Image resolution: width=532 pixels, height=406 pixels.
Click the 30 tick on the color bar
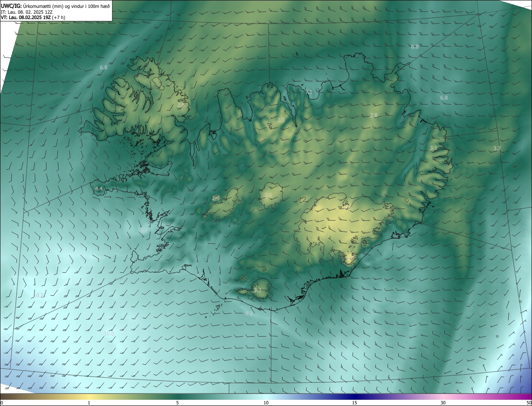click(443, 403)
